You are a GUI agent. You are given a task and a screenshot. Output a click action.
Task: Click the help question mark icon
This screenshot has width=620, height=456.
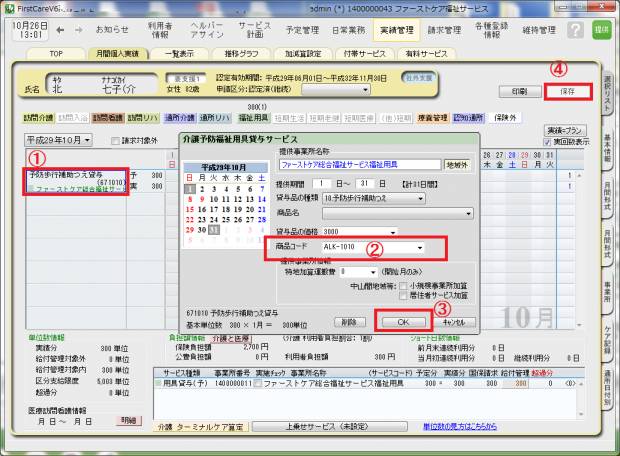[x=575, y=30]
